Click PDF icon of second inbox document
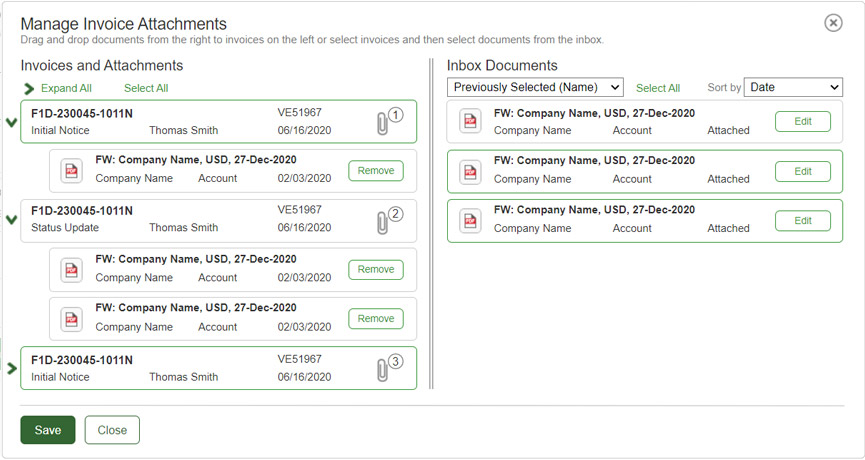865x460 pixels. click(x=470, y=171)
